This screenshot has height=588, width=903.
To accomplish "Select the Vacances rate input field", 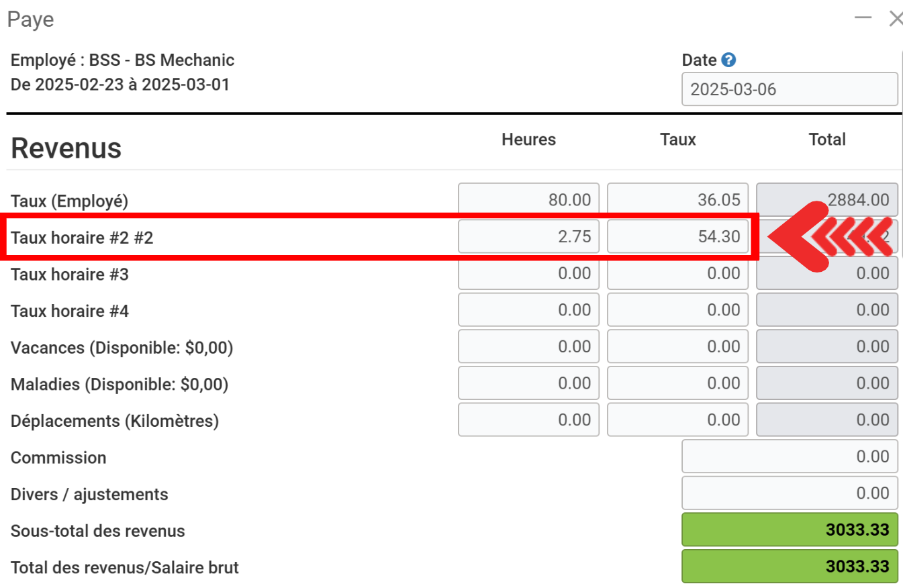I will tap(677, 347).
